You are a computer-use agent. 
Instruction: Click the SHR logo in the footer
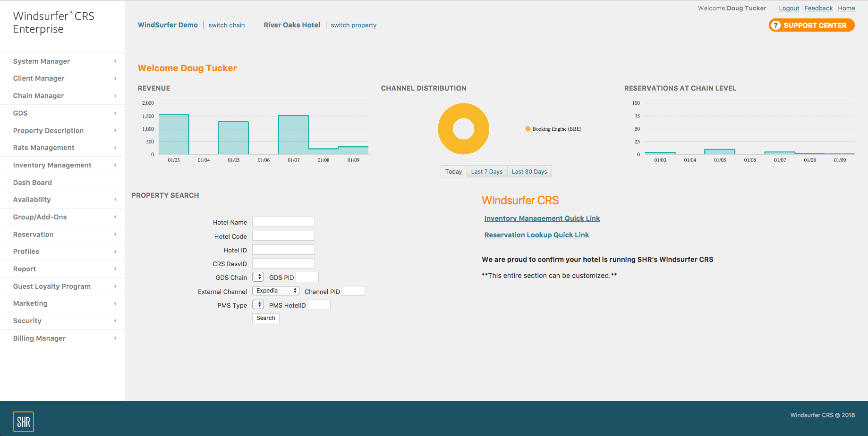24,421
